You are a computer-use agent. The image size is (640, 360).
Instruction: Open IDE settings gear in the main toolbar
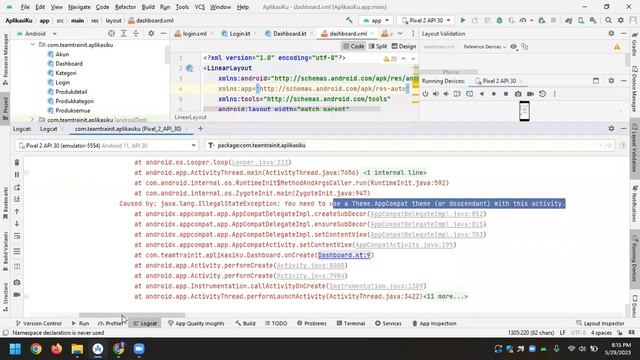(x=621, y=20)
